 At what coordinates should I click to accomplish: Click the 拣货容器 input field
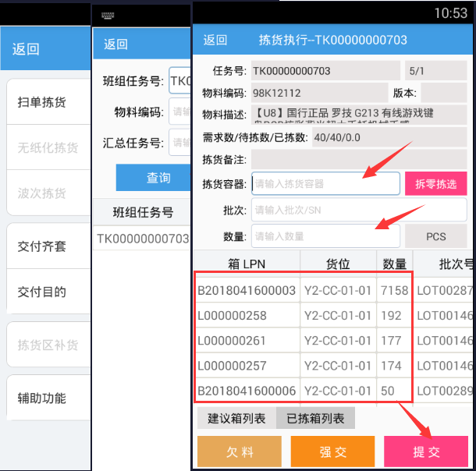[325, 184]
